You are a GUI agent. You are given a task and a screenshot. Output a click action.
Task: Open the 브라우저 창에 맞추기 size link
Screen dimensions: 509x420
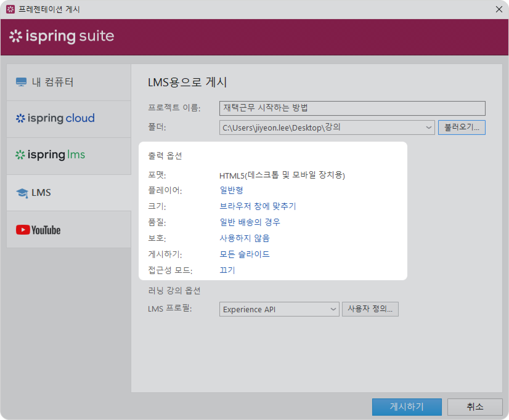(x=258, y=206)
